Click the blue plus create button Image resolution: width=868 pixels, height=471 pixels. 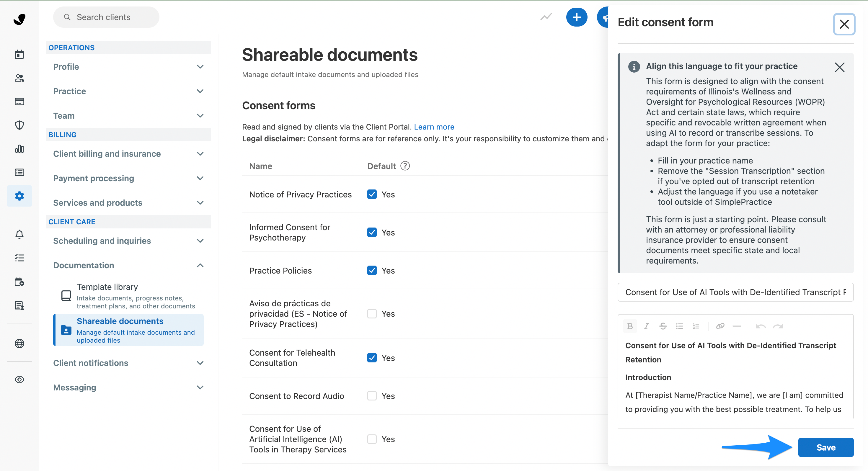577,17
